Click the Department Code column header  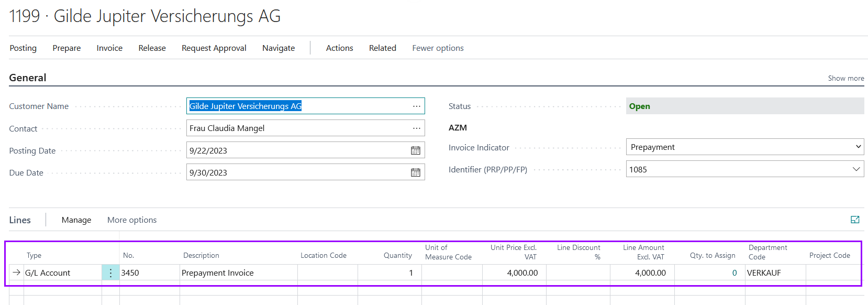click(767, 252)
